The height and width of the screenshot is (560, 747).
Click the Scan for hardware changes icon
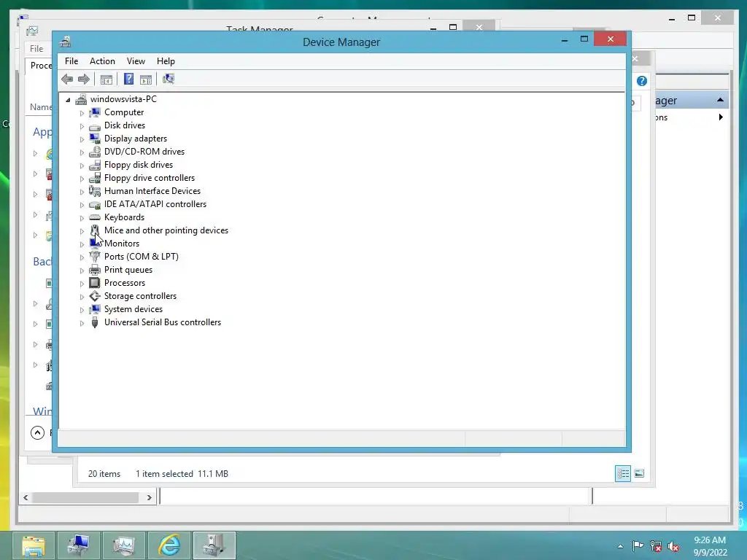click(x=169, y=79)
